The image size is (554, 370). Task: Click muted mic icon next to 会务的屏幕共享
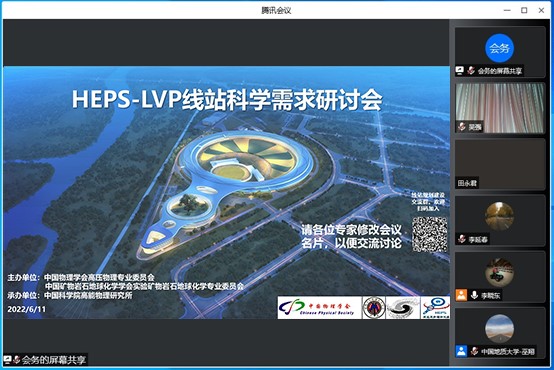[x=471, y=70]
